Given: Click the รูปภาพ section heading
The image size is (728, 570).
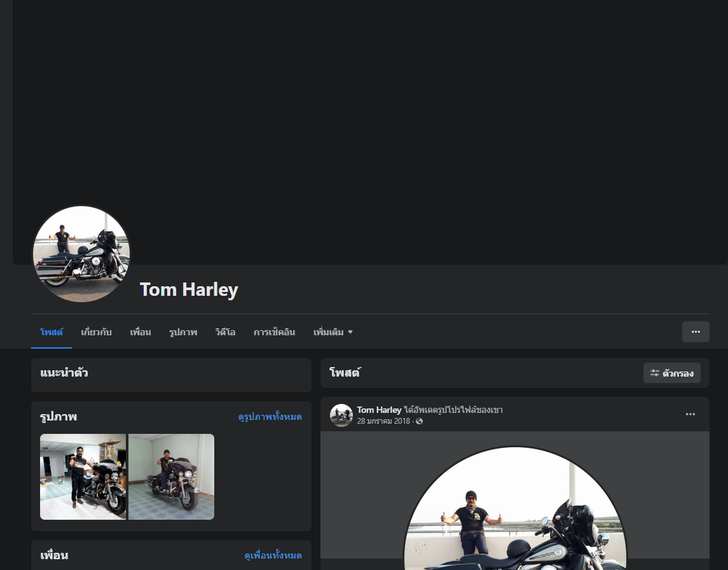Looking at the screenshot, I should (58, 417).
